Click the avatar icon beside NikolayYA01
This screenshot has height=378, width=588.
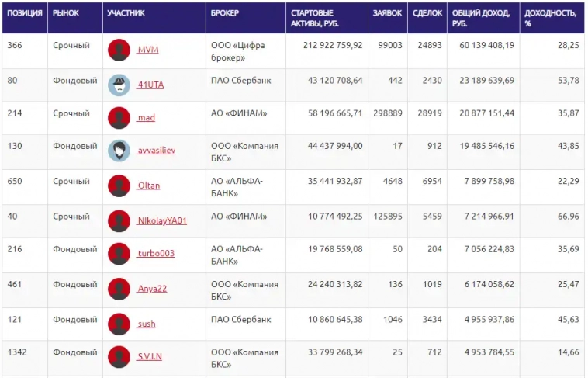[119, 220]
